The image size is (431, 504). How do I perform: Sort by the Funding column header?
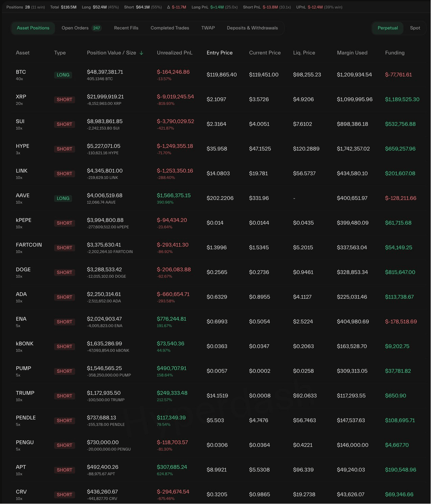[x=395, y=53]
